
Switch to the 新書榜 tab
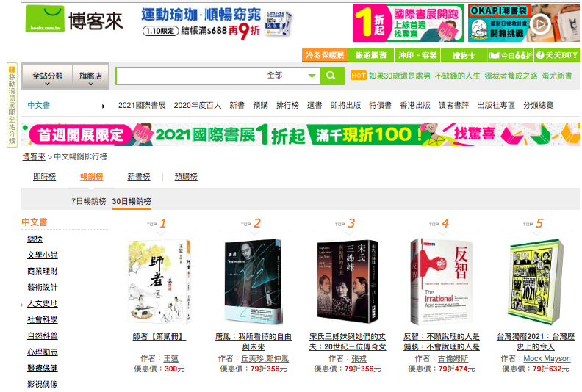(139, 176)
